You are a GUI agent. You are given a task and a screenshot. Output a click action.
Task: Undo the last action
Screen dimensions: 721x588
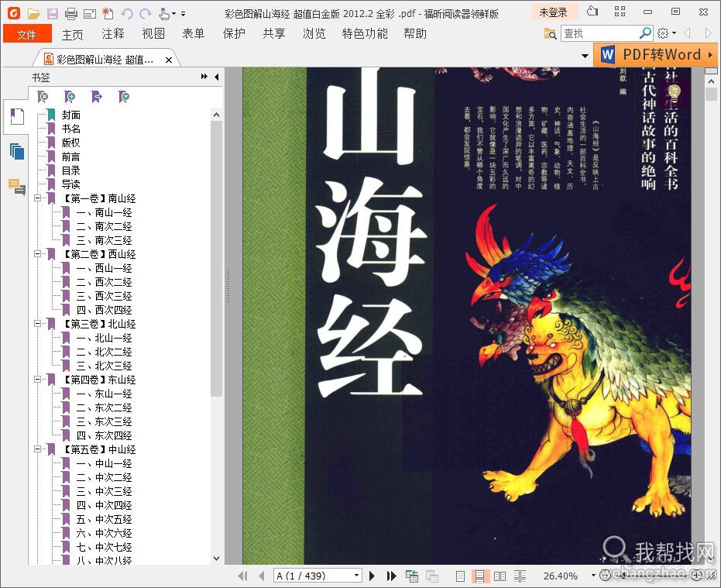click(x=127, y=14)
